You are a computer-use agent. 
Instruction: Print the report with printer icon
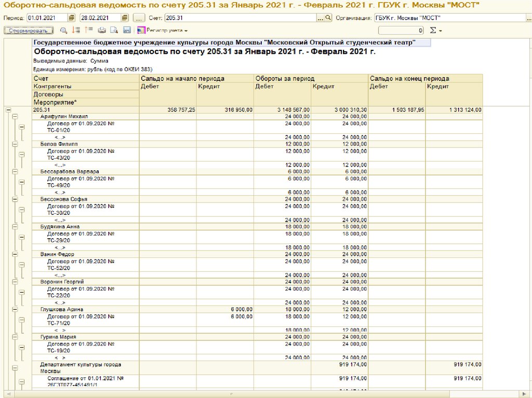pyautogui.click(x=102, y=31)
